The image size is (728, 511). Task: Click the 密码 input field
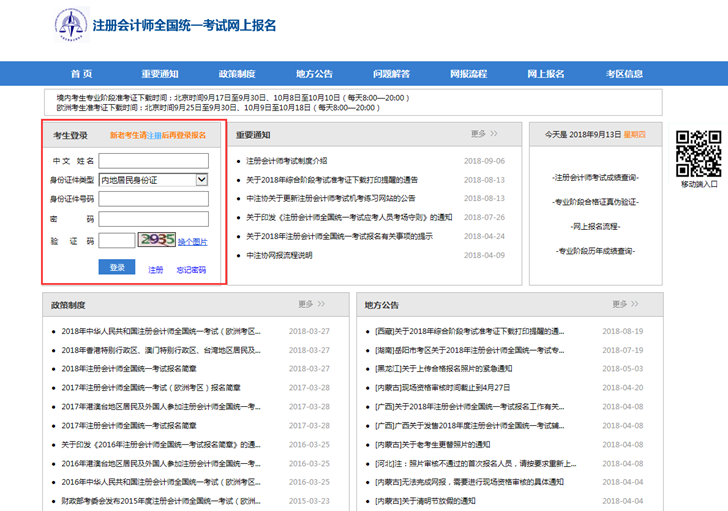pyautogui.click(x=153, y=219)
